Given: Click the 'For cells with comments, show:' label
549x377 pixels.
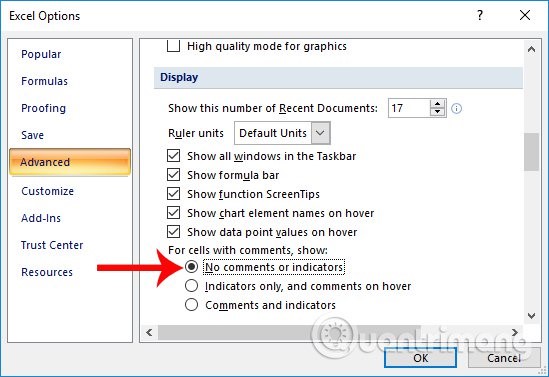Looking at the screenshot, I should pyautogui.click(x=248, y=250).
